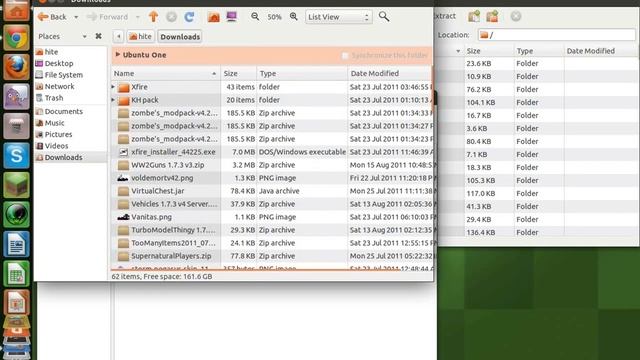Select TurboModelThingy zip archive
The image size is (640, 360).
click(x=271, y=230)
